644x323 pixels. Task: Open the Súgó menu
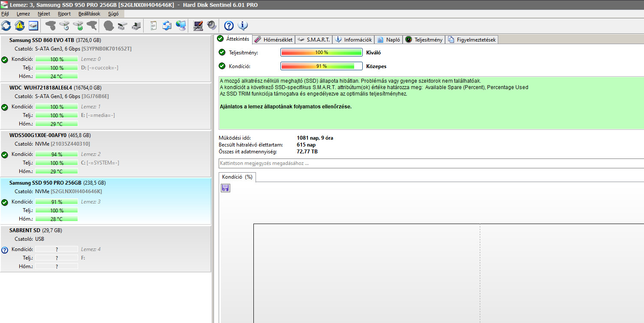113,14
